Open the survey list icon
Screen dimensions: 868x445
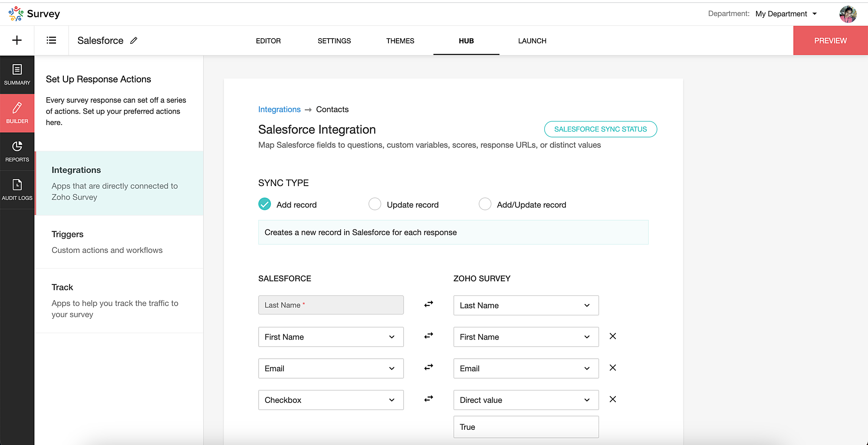(x=51, y=40)
